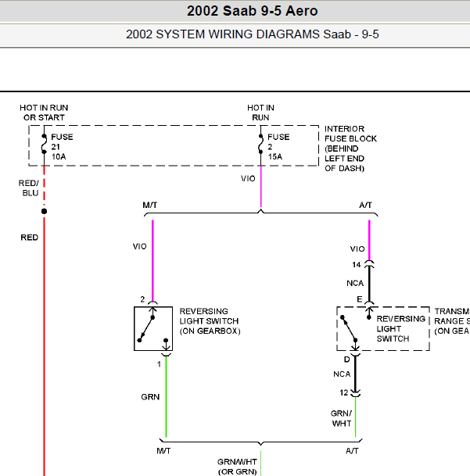Select the "GRN/WHT (OR GRN)" label at bottom
The image size is (470, 476).
[237, 467]
